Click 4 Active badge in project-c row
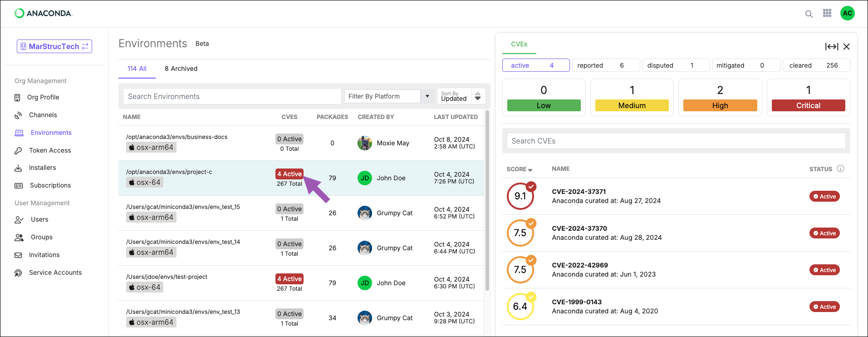The width and height of the screenshot is (868, 337). pyautogui.click(x=289, y=174)
